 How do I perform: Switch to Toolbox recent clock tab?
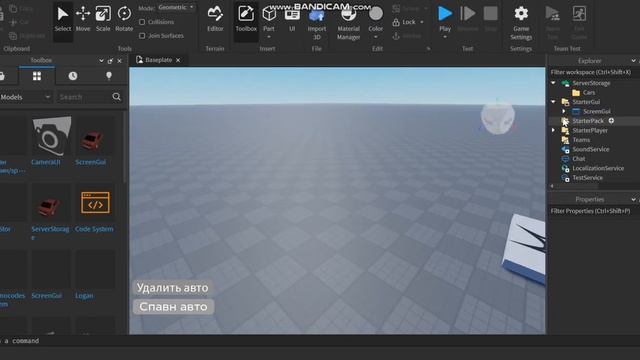(73, 76)
